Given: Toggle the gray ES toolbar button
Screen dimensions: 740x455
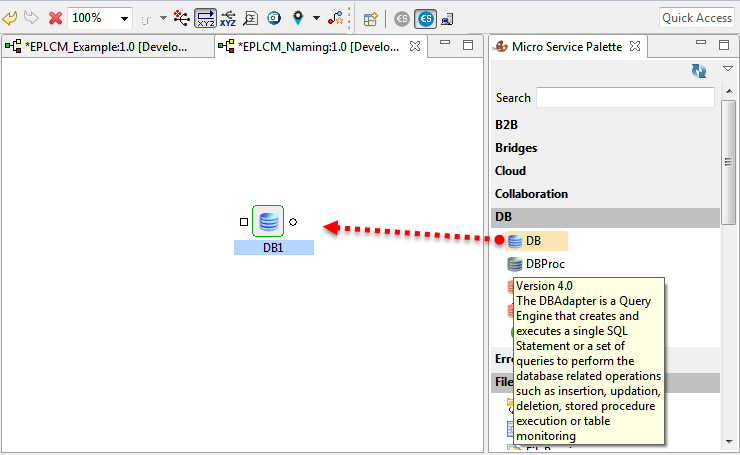Looking at the screenshot, I should (x=402, y=18).
